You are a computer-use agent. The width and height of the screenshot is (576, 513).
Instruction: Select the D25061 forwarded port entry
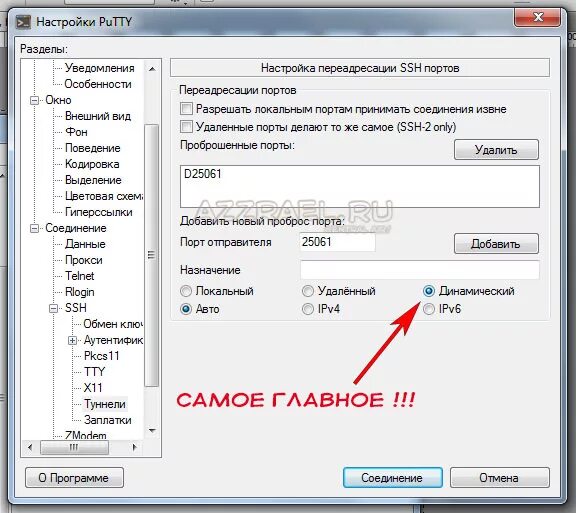click(x=203, y=174)
